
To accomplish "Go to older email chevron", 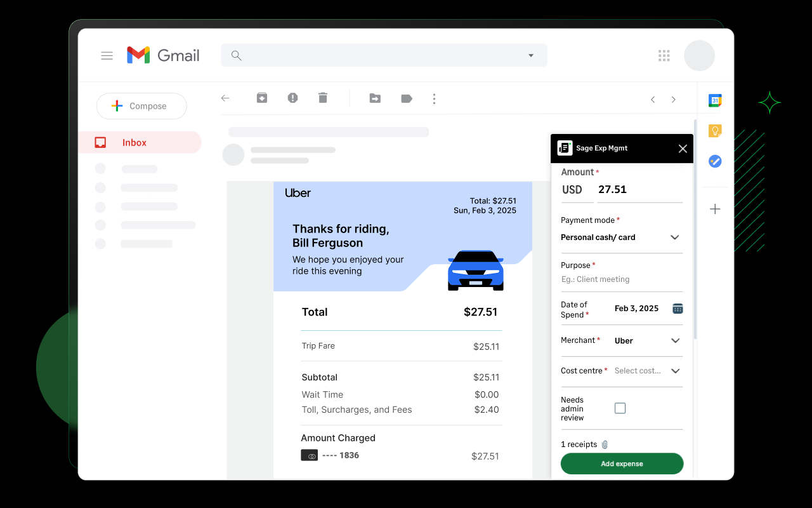I will (x=673, y=100).
